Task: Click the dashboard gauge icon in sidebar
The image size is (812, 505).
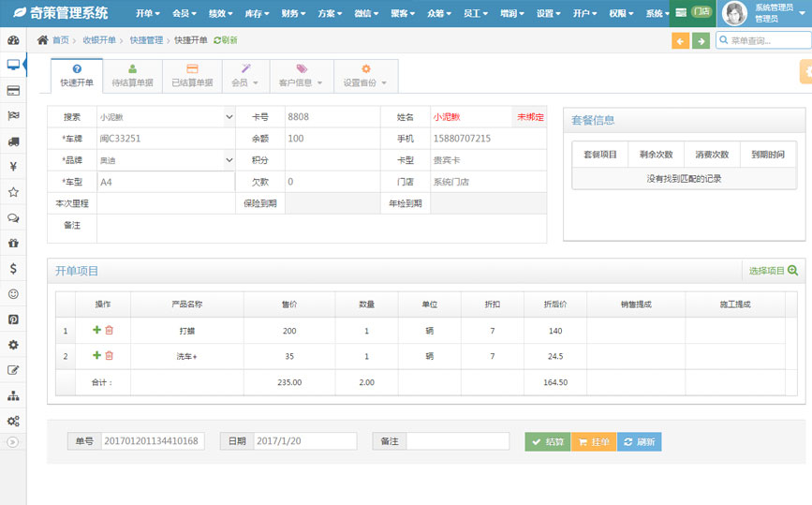Action: coord(13,40)
